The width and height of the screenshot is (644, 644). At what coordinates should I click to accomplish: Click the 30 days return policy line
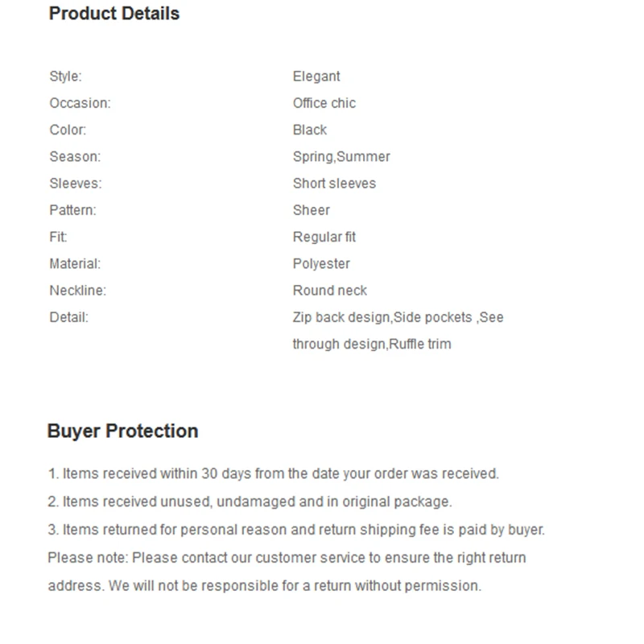[274, 473]
